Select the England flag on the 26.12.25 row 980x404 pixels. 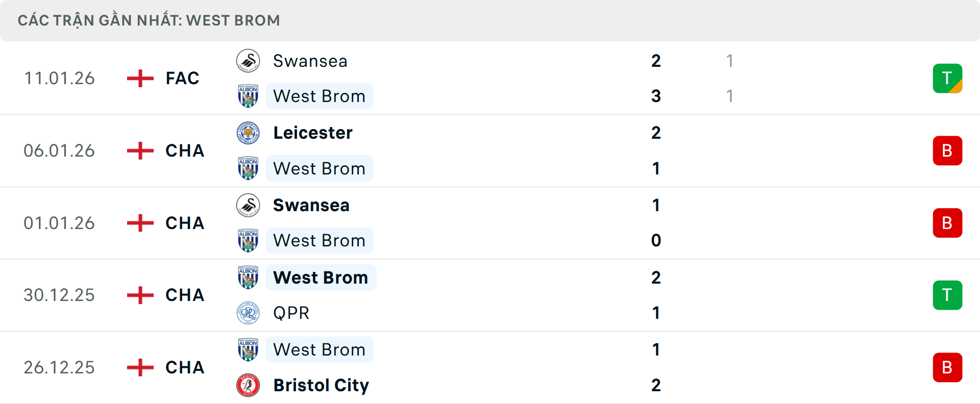(139, 367)
